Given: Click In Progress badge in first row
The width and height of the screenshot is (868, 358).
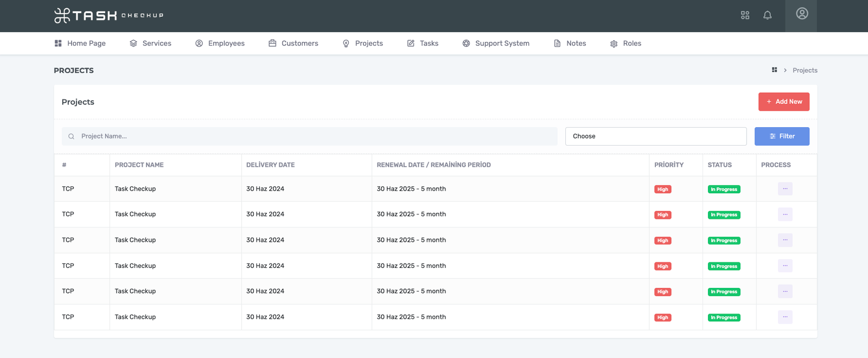Looking at the screenshot, I should tap(724, 189).
